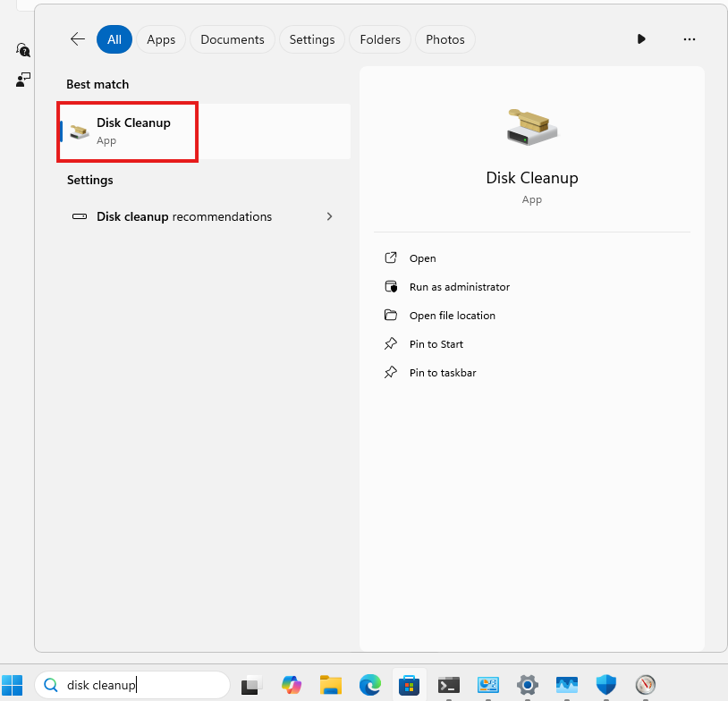Image resolution: width=728 pixels, height=701 pixels.
Task: Click the taskbar search box
Action: pyautogui.click(x=132, y=685)
